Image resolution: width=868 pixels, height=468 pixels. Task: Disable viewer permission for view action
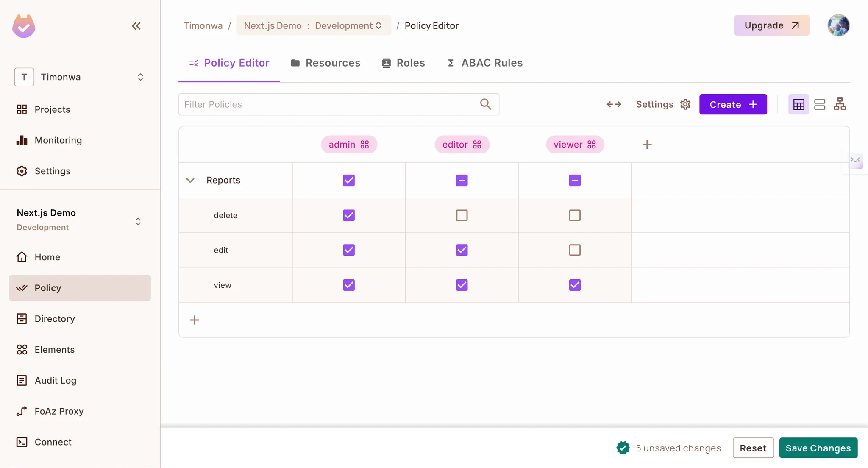[x=575, y=285]
